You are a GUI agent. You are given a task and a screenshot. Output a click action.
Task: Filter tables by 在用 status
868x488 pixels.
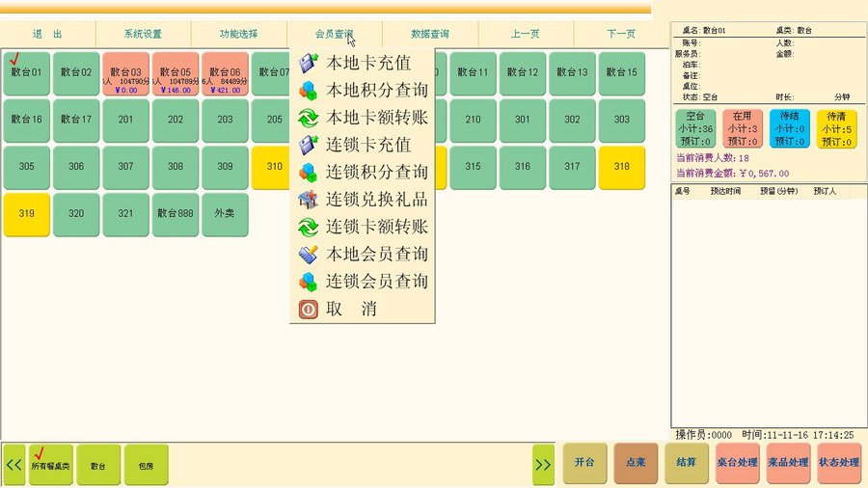(x=743, y=128)
